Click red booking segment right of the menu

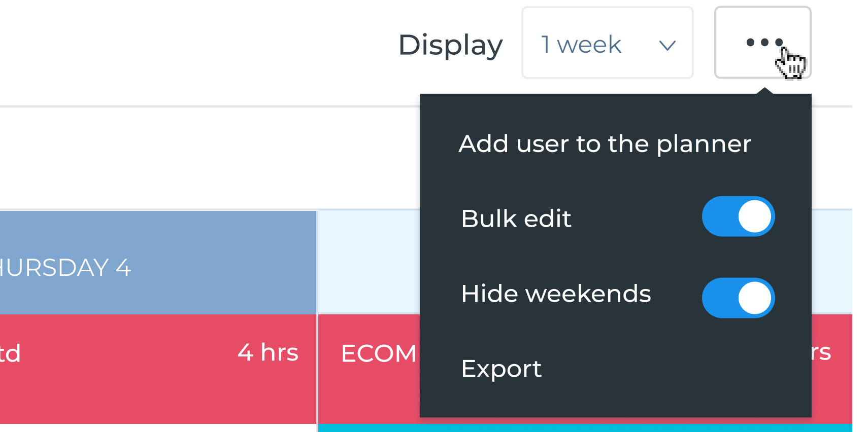coord(831,369)
